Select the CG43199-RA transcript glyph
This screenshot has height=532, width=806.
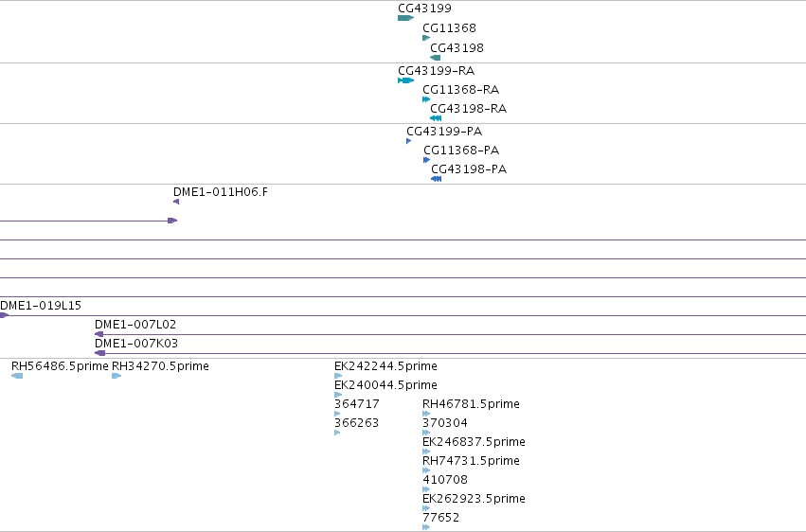click(405, 80)
